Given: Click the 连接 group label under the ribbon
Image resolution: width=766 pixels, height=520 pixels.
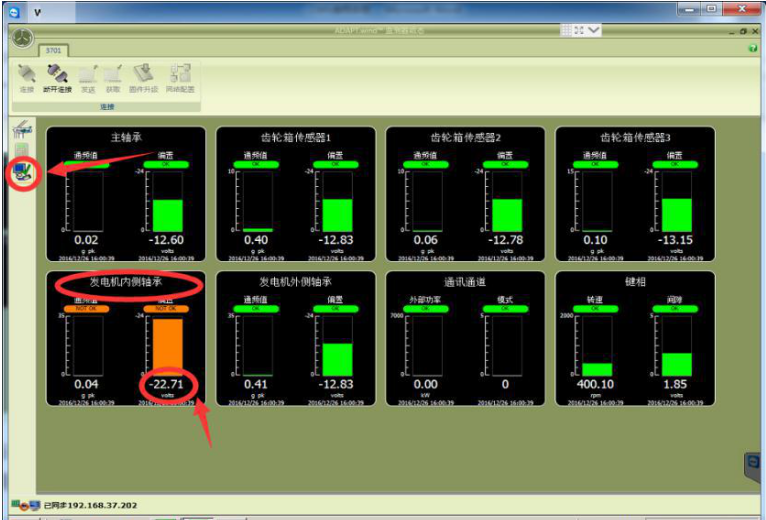Looking at the screenshot, I should [x=107, y=107].
